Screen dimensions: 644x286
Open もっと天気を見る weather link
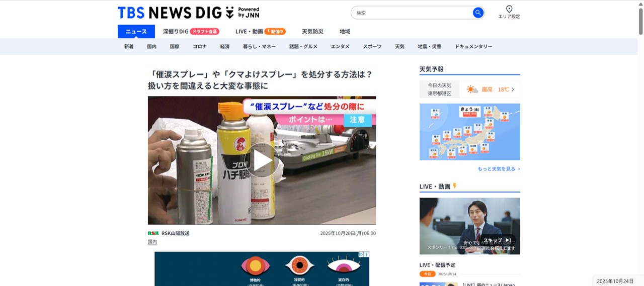[x=499, y=169]
